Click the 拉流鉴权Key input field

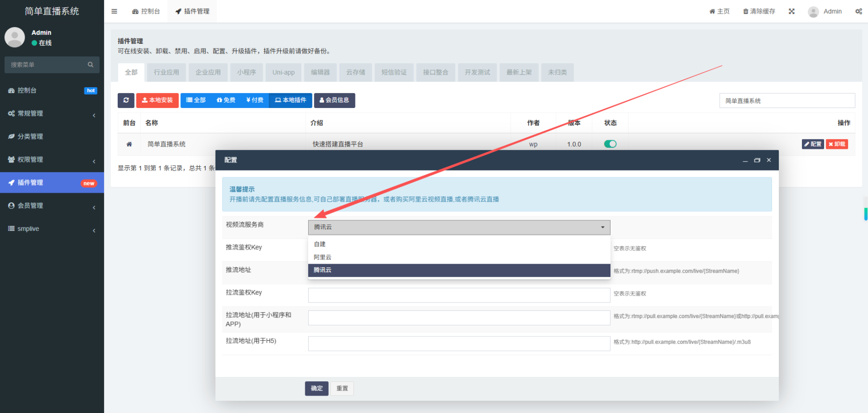pos(459,295)
